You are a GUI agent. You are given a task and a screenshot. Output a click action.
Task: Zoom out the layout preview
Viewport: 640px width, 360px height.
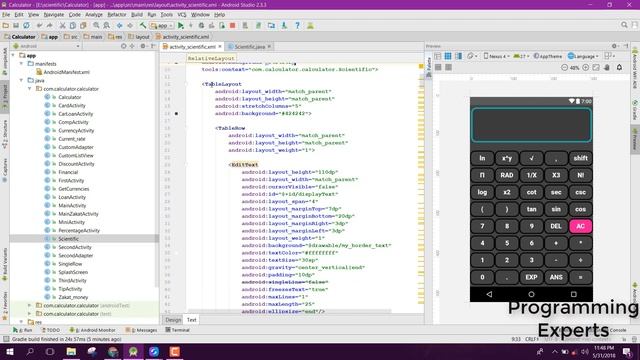[x=564, y=67]
